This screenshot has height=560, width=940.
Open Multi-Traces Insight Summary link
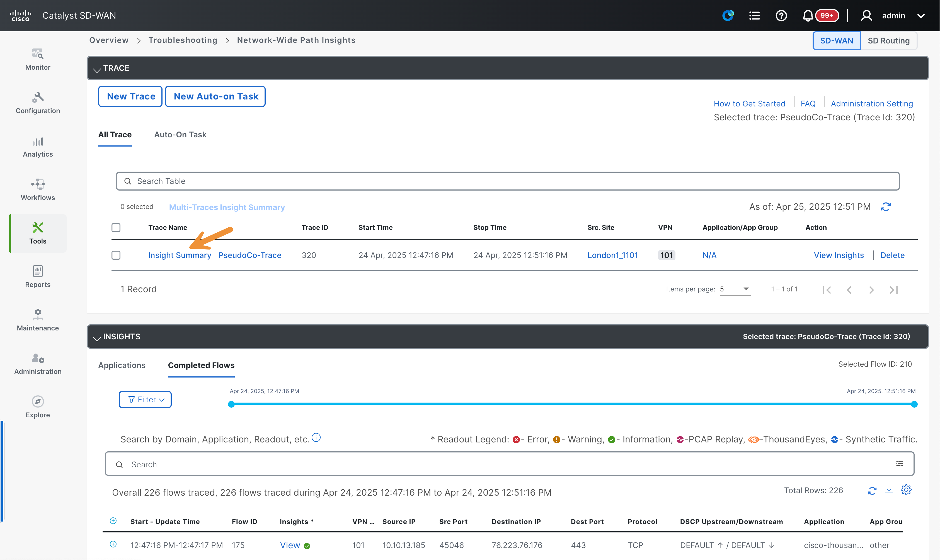tap(227, 207)
